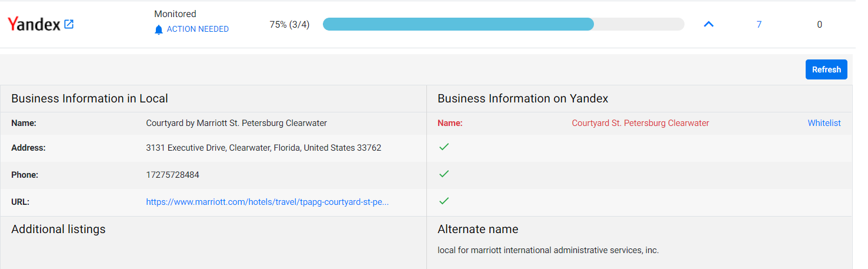Open Yandex listing external link icon
The image size is (868, 269).
[69, 25]
